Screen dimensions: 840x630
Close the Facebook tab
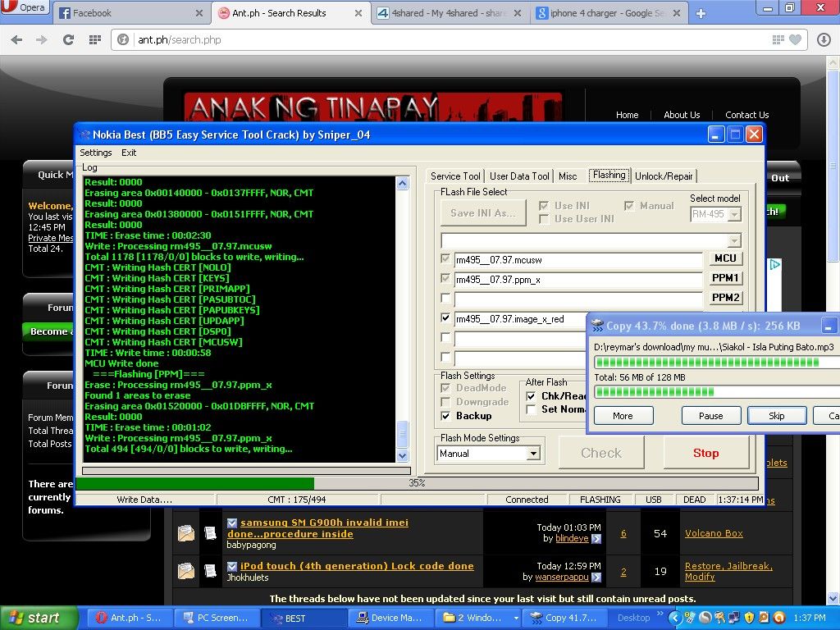point(199,13)
